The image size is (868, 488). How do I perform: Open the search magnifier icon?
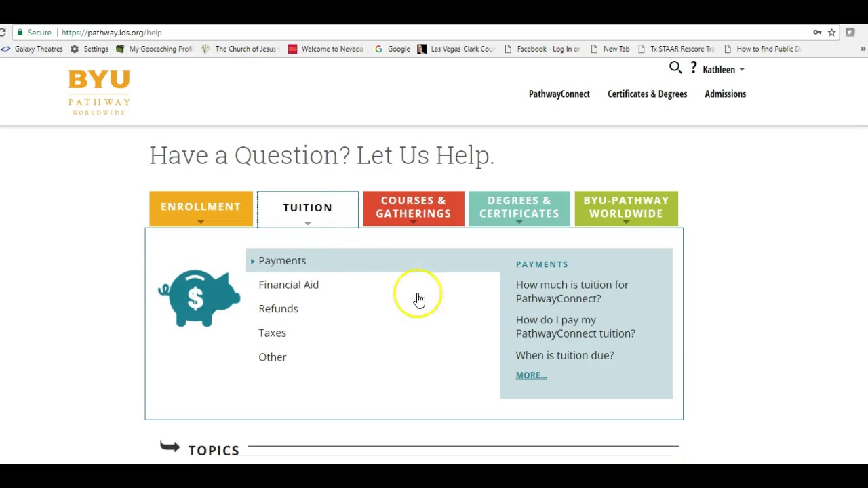coord(675,67)
